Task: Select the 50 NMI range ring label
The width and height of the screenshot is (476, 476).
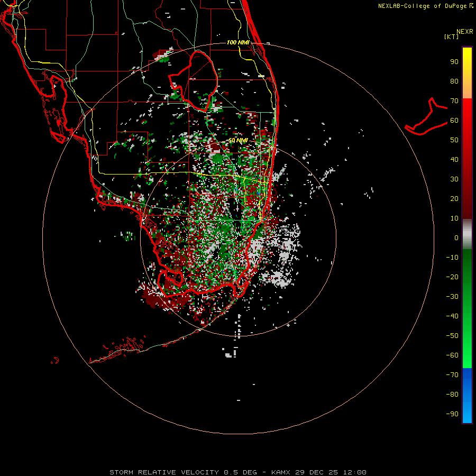Action: point(239,140)
